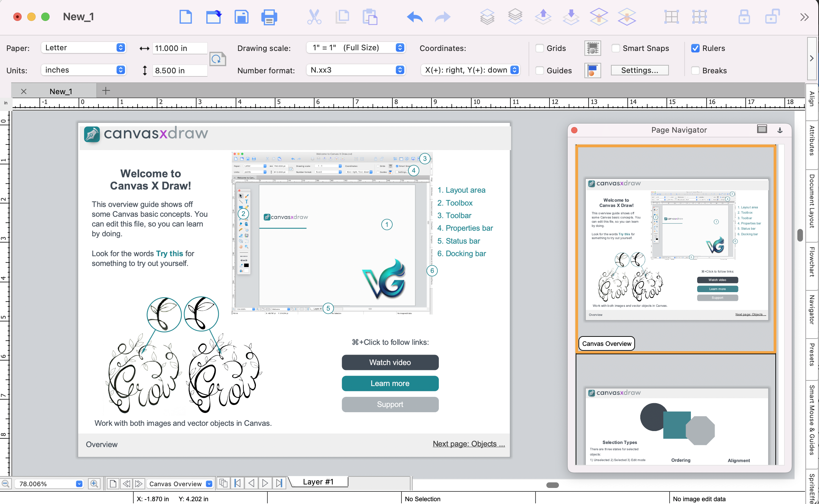This screenshot has height=504, width=819.
Task: Anchor the Page Navigator palette
Action: click(780, 130)
